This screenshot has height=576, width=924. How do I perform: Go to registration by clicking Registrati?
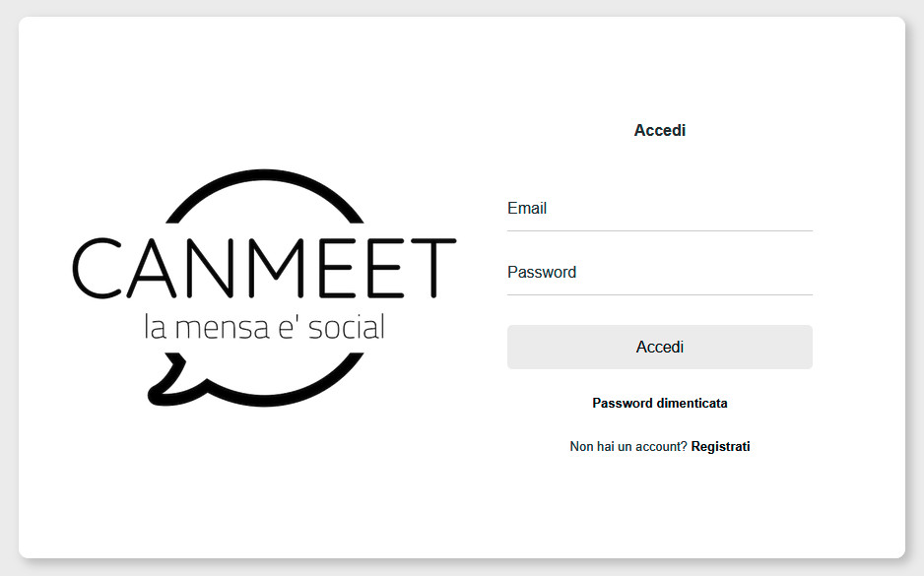720,446
